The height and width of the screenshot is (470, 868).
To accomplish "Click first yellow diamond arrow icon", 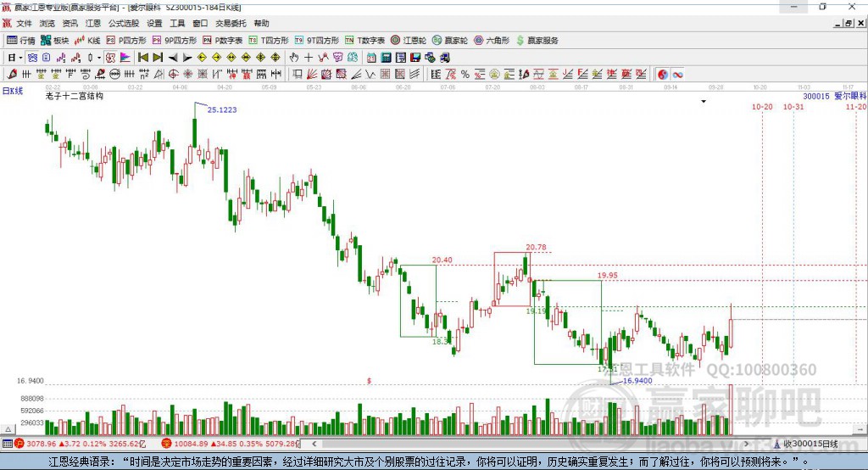I will tap(202, 58).
